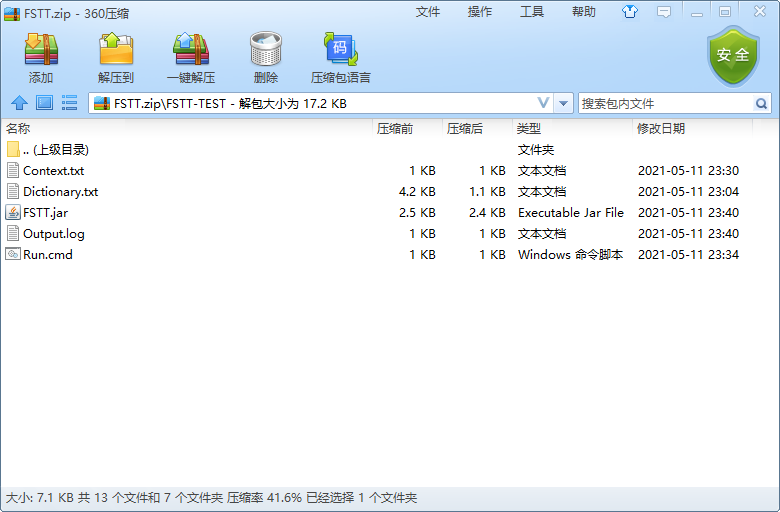Click the 4.2 KB size of Dictionary.txt

coord(417,192)
